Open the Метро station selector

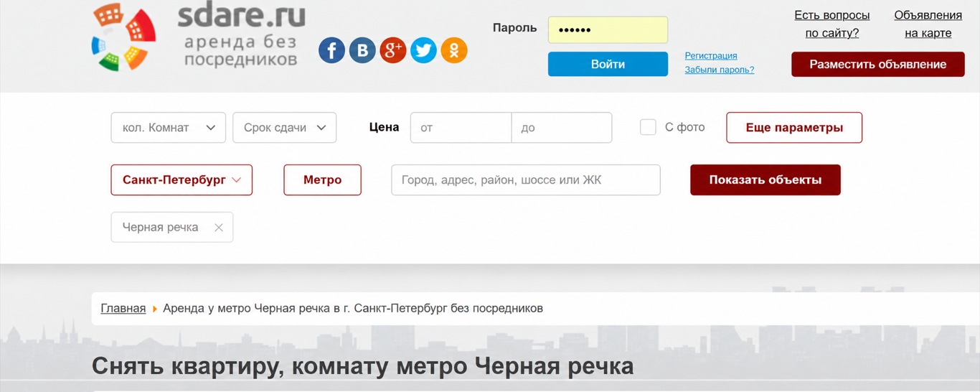(x=322, y=180)
